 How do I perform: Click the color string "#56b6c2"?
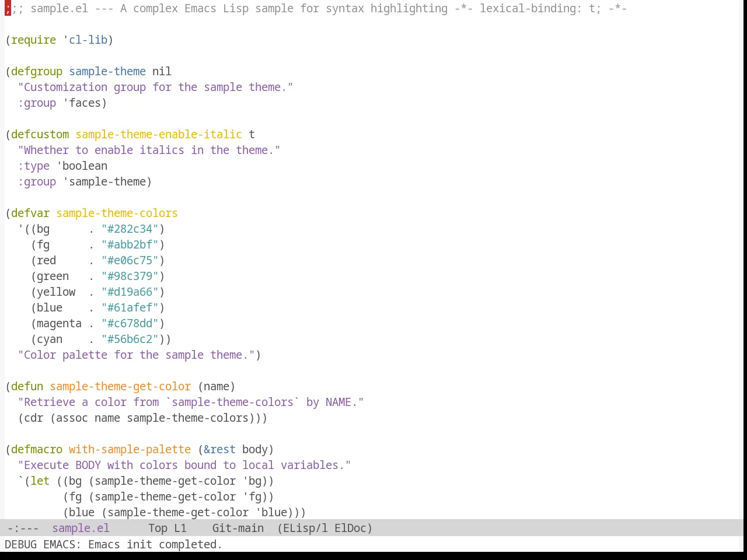click(x=130, y=339)
